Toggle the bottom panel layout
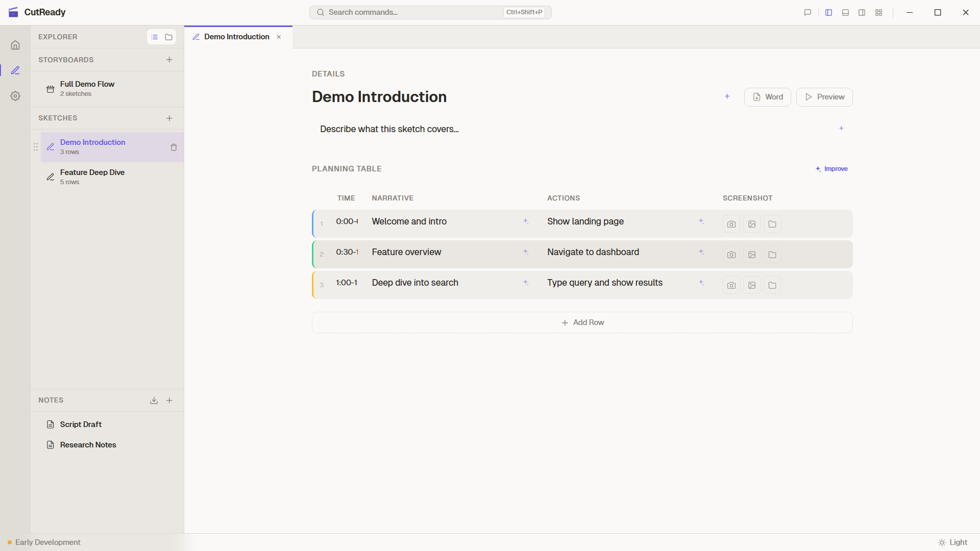The height and width of the screenshot is (551, 980). tap(845, 12)
